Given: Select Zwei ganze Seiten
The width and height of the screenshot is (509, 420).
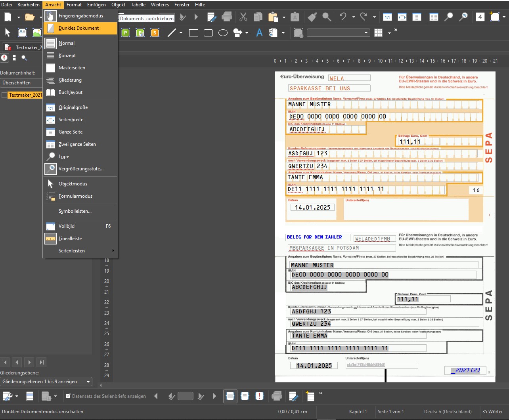Looking at the screenshot, I should pos(80,144).
